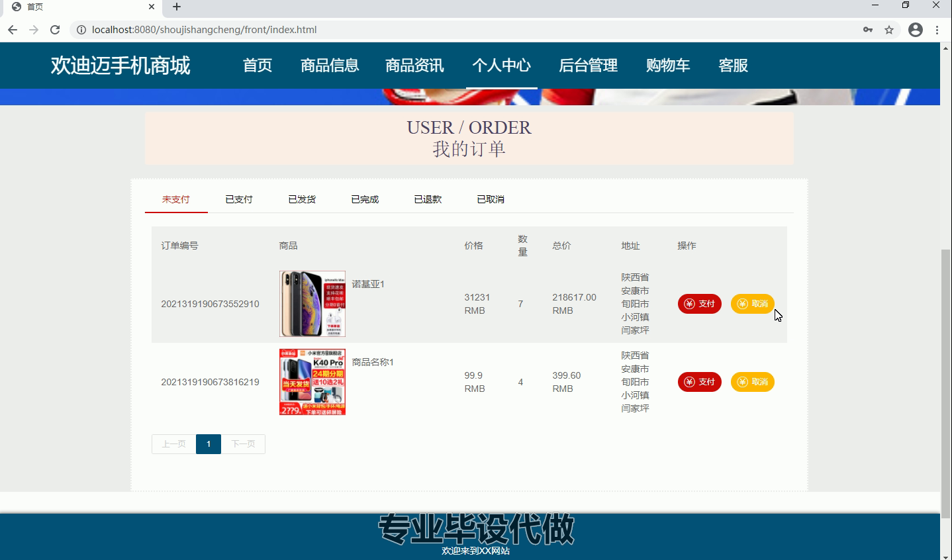Click the browser forward arrow

click(34, 30)
